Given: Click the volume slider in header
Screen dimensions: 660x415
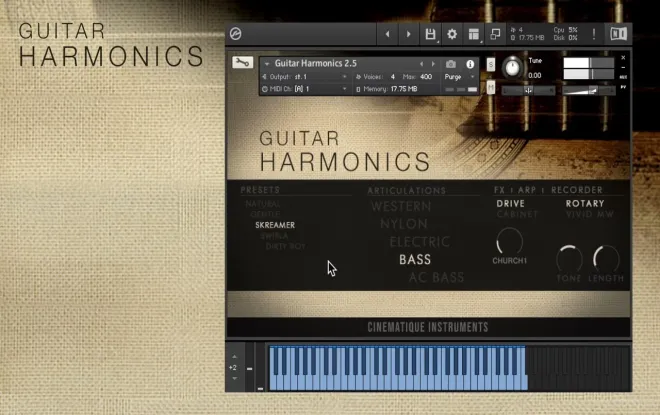Looking at the screenshot, I should 589,90.
